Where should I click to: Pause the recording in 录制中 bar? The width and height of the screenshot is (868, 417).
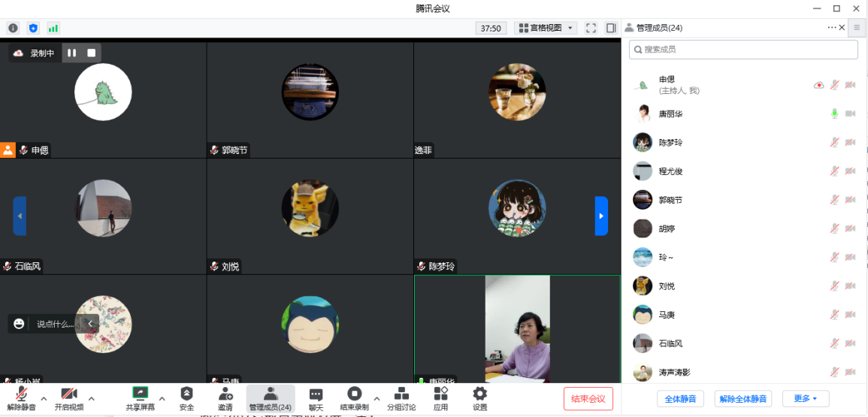click(x=72, y=53)
